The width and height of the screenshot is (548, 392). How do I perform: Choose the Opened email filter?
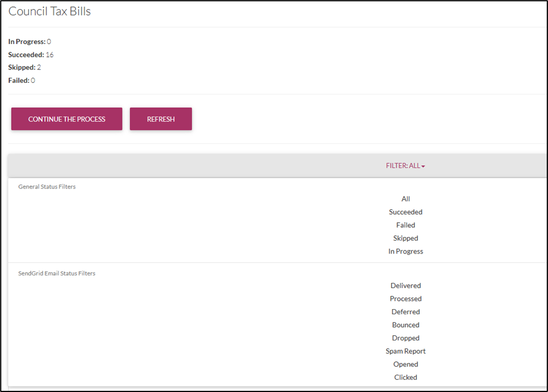(x=405, y=364)
